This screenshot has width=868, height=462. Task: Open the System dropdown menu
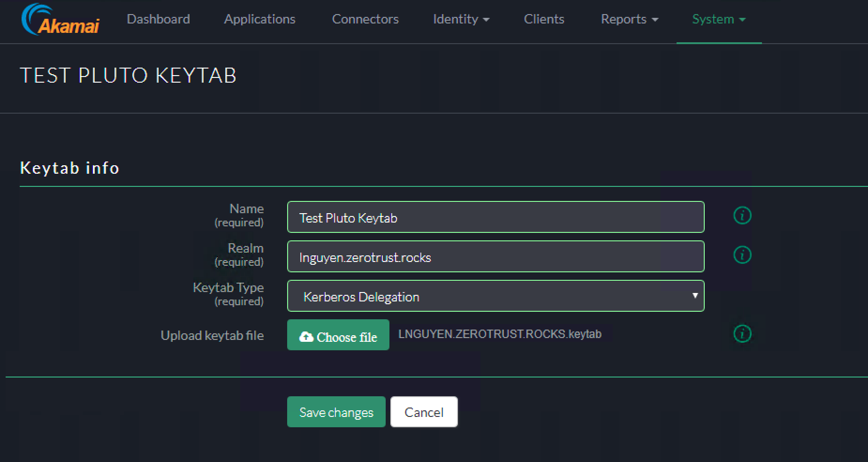[718, 19]
